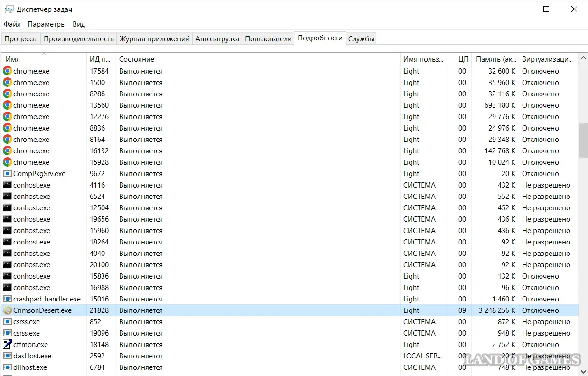Image resolution: width=588 pixels, height=376 pixels.
Task: Open the Параметры menu
Action: click(47, 24)
